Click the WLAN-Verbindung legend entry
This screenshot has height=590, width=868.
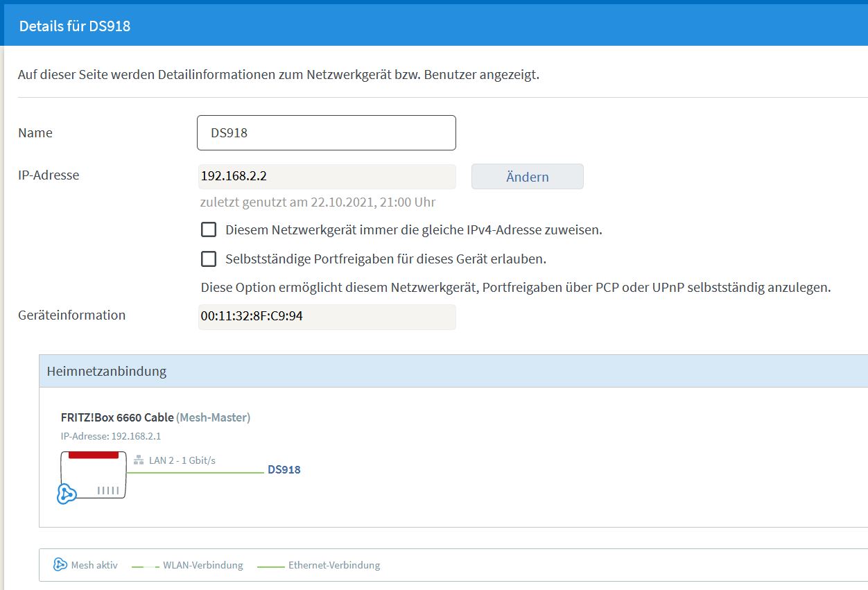click(x=203, y=565)
